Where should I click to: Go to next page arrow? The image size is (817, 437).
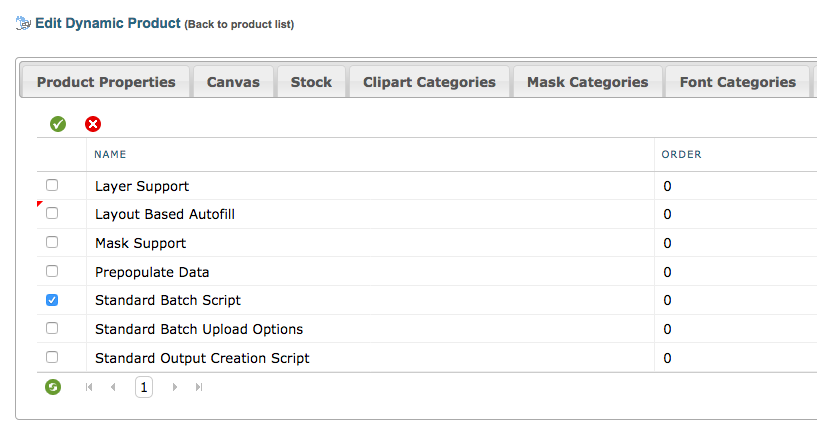point(175,387)
